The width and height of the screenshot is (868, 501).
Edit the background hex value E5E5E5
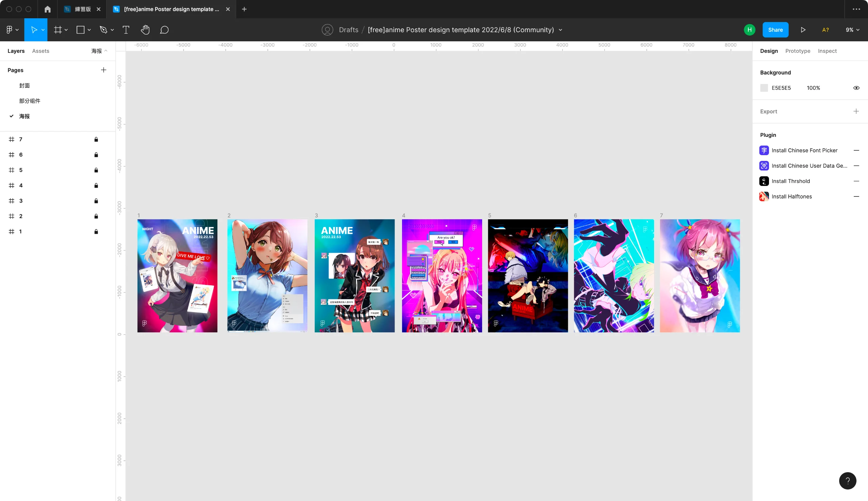tap(781, 88)
